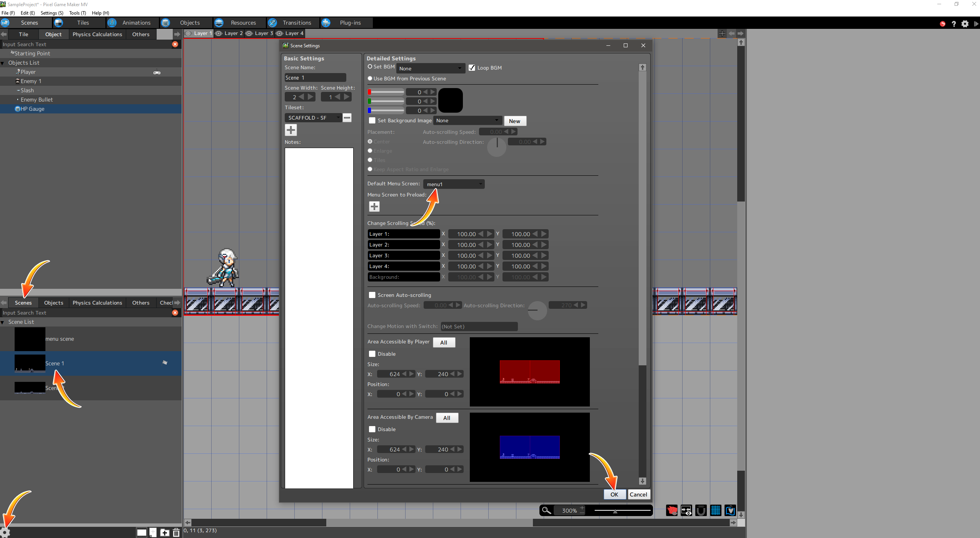Open the Default Menu Screen dropdown
Image resolution: width=980 pixels, height=538 pixels.
pyautogui.click(x=454, y=184)
